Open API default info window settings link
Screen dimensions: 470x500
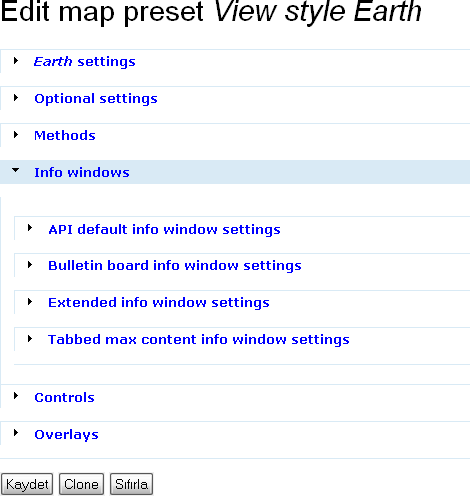(x=164, y=230)
